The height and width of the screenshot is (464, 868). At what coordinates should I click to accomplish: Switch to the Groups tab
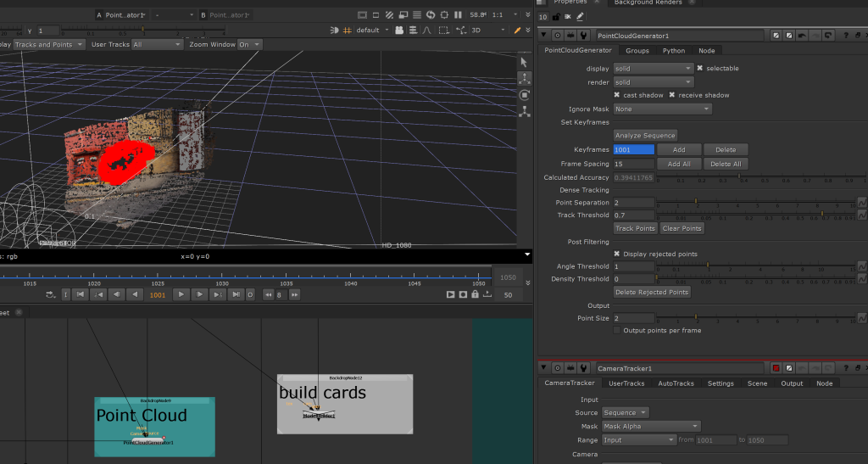click(637, 50)
